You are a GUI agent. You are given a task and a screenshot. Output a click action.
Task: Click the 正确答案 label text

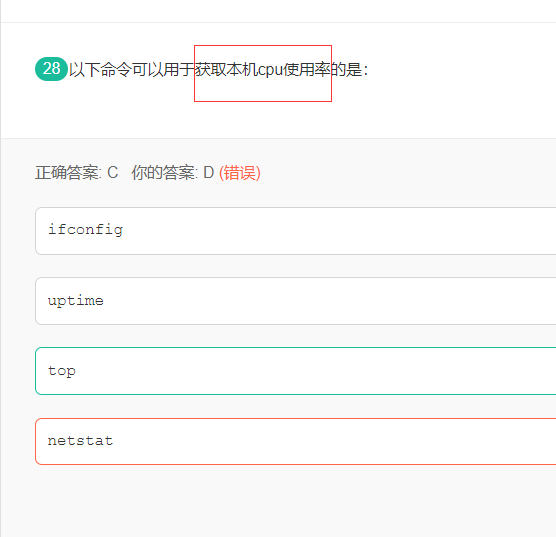pos(67,173)
